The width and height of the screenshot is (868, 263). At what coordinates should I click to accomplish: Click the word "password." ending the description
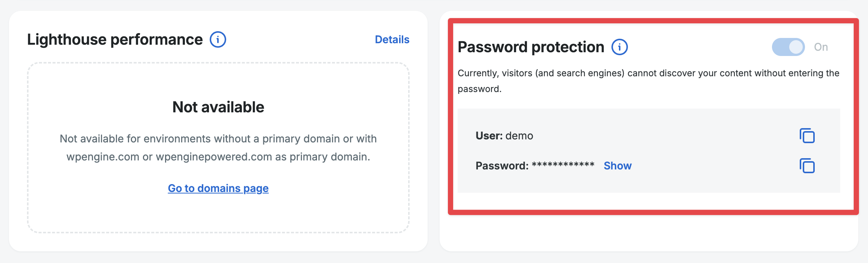[x=479, y=89]
